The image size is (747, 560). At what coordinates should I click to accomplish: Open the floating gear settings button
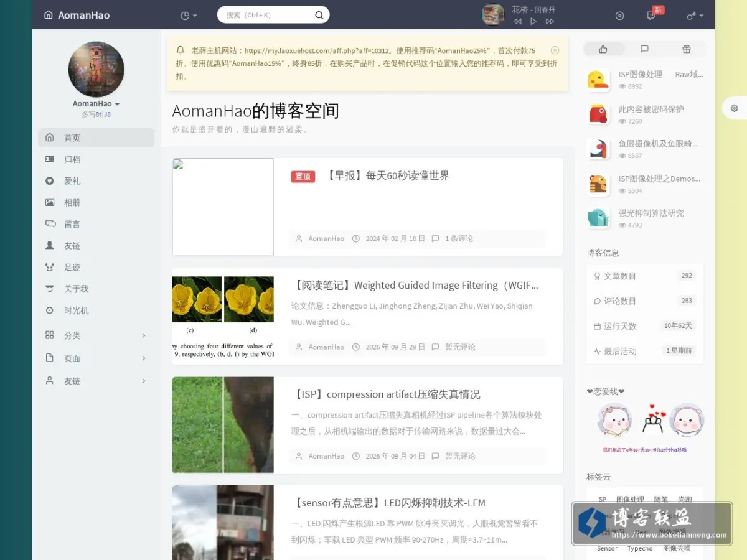point(735,108)
